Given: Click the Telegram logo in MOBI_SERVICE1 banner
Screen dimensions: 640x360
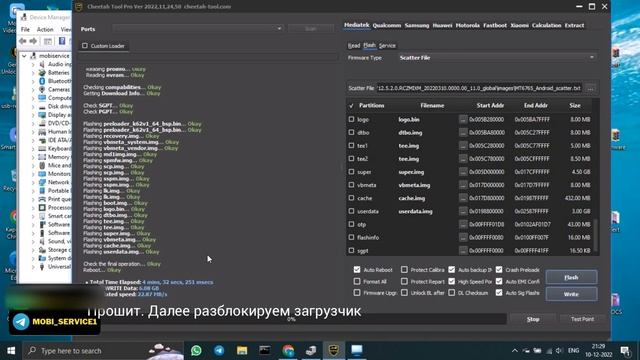Looking at the screenshot, I should 21,322.
